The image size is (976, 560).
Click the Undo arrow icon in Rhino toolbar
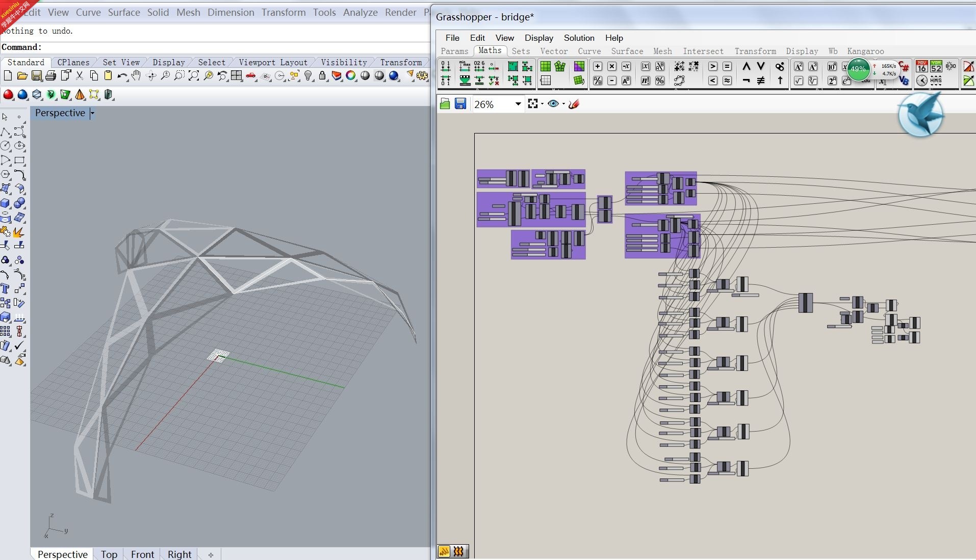click(x=122, y=76)
